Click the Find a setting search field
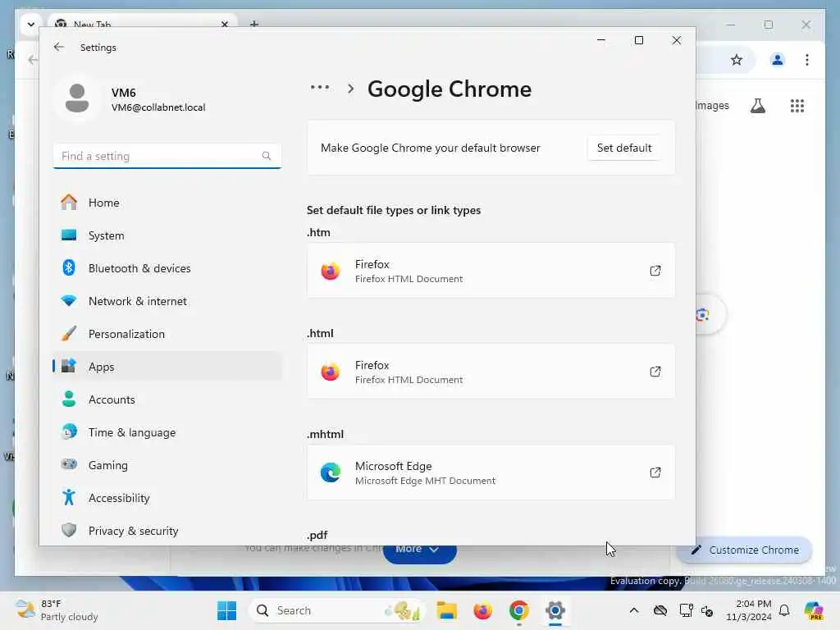 pos(167,156)
